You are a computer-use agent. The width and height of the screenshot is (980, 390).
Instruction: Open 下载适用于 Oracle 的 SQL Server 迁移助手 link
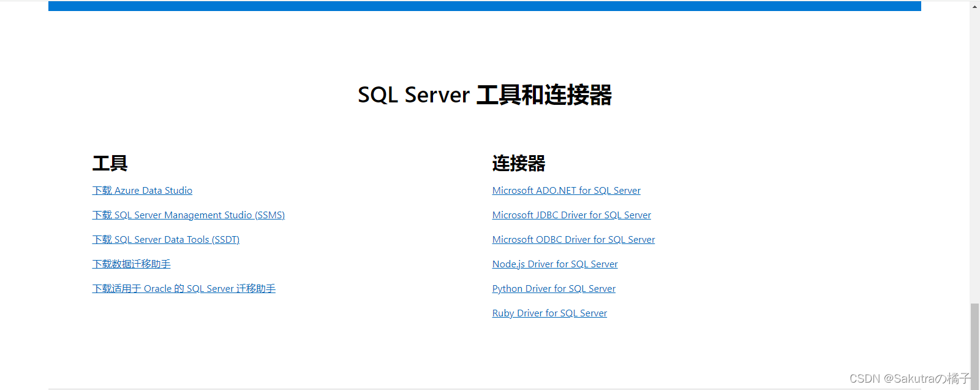click(x=184, y=289)
